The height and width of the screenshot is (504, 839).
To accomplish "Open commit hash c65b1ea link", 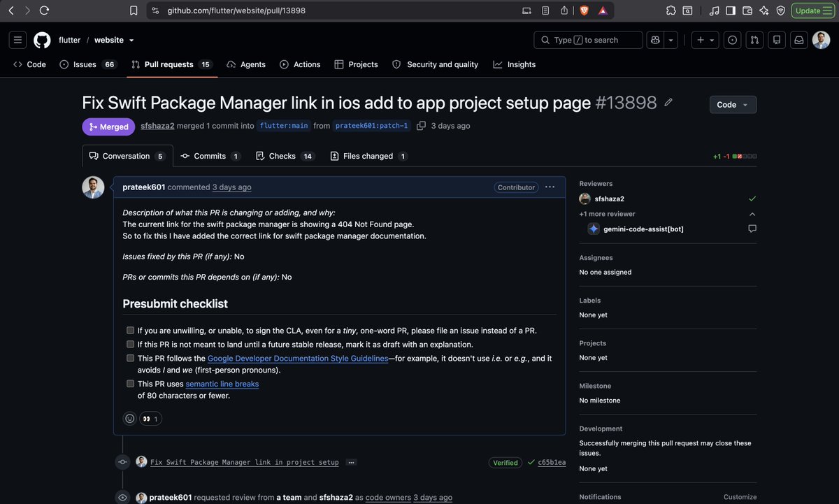I will click(552, 463).
